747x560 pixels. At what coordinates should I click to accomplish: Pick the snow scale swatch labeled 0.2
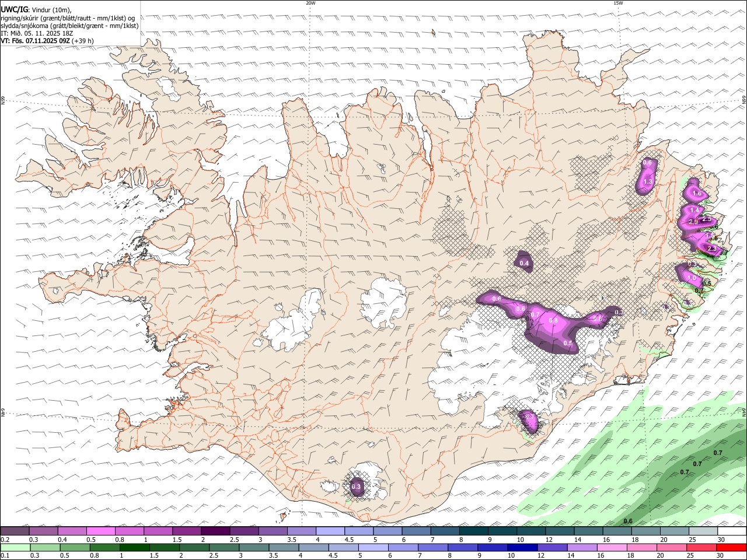point(15,531)
